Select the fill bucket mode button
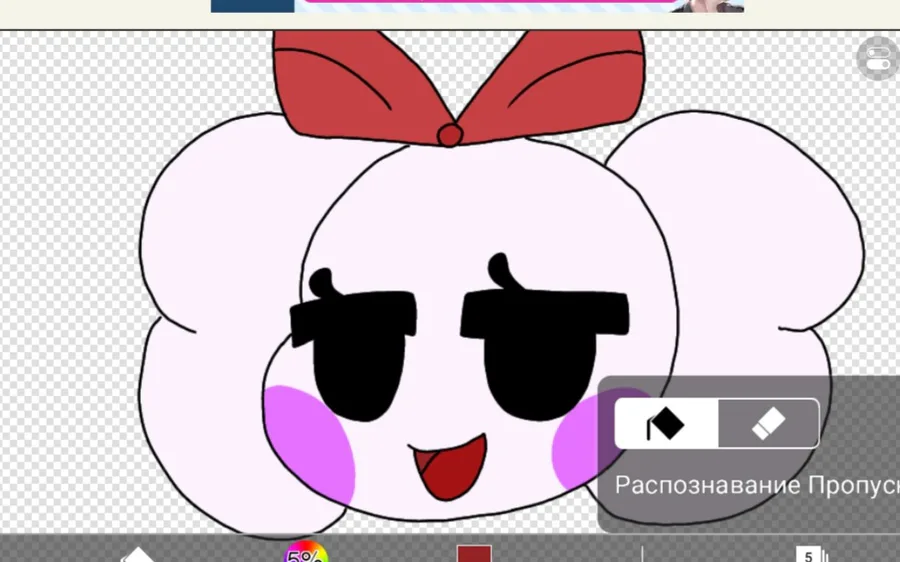The image size is (900, 562). tap(666, 424)
